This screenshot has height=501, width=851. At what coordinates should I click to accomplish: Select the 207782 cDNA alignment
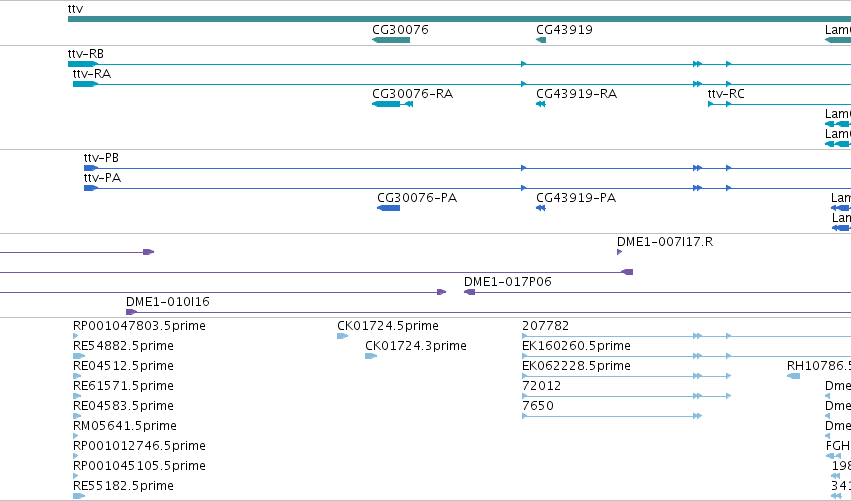(687, 336)
